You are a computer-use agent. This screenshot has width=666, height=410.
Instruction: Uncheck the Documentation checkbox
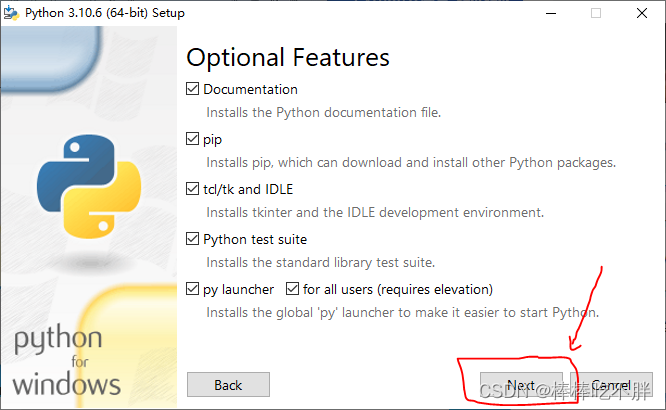[x=192, y=89]
